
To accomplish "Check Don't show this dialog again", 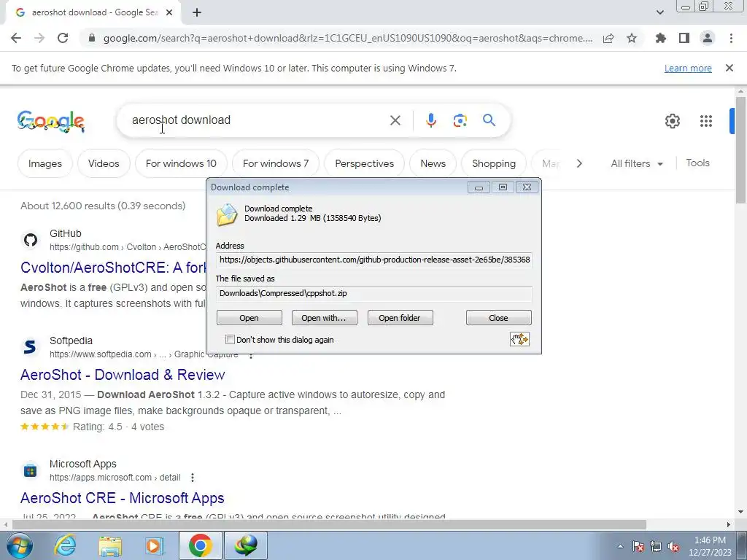I will click(x=230, y=340).
